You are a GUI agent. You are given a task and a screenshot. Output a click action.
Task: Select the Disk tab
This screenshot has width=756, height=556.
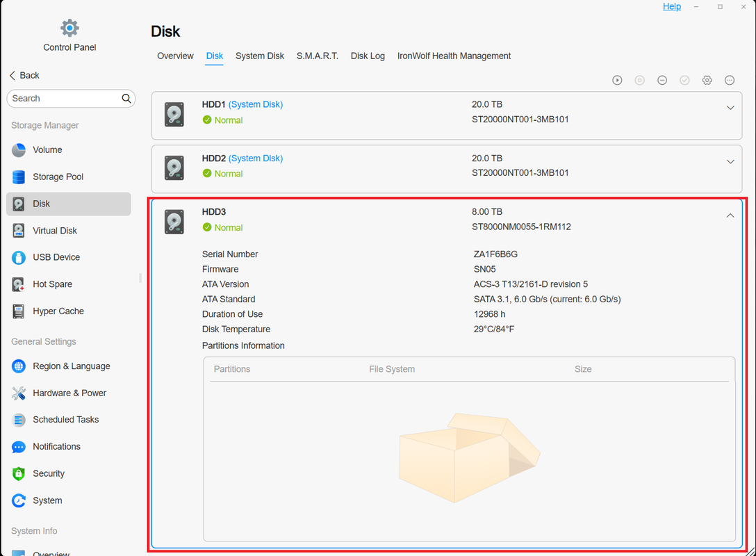[215, 56]
